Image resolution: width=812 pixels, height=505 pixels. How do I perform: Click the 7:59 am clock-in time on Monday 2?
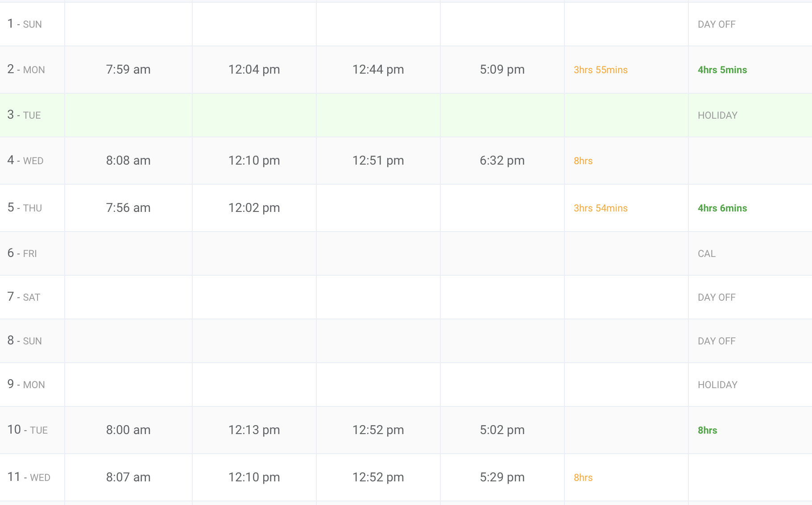point(128,70)
